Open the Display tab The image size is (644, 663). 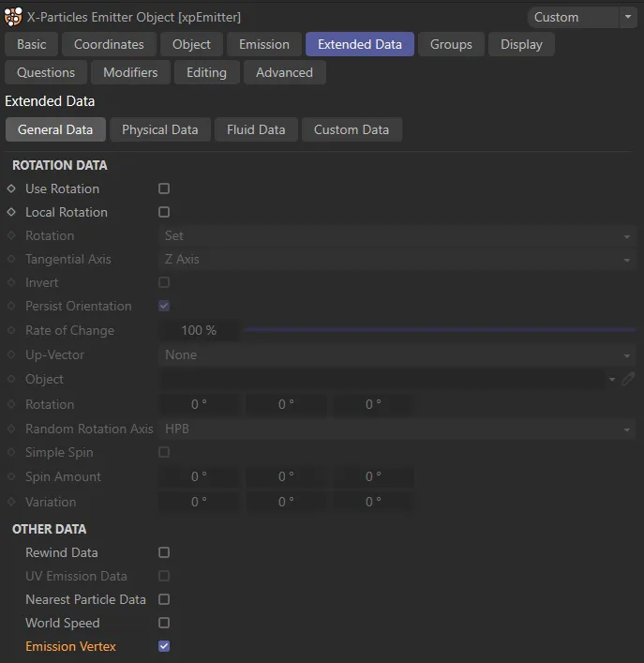[x=521, y=44]
